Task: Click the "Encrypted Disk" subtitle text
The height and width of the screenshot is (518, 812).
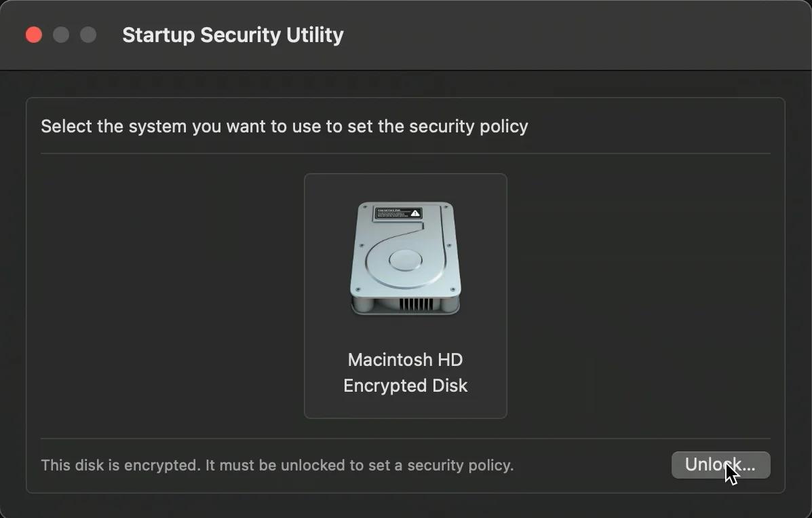Action: click(405, 386)
